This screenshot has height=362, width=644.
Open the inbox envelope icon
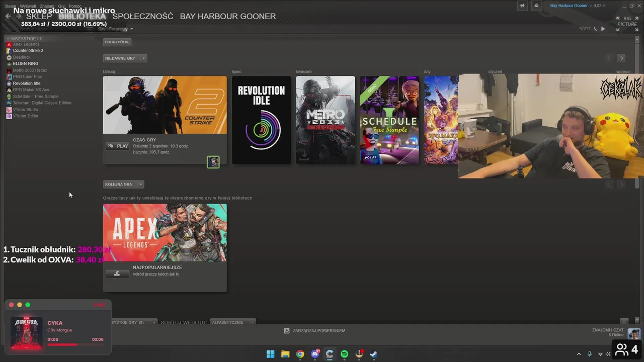click(x=536, y=6)
